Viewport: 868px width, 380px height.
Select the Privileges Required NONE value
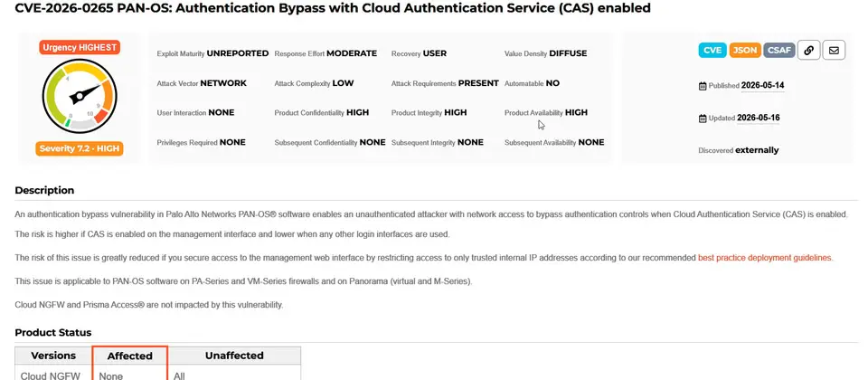232,142
